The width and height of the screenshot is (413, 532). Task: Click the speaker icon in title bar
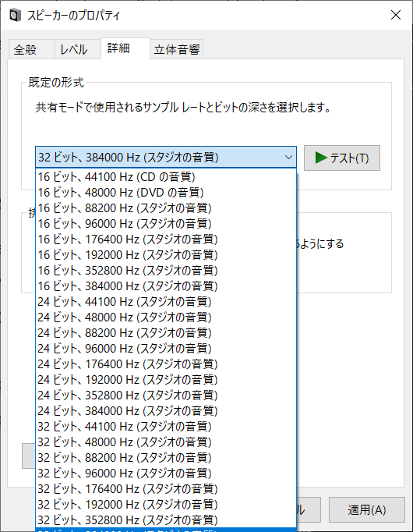tap(16, 16)
